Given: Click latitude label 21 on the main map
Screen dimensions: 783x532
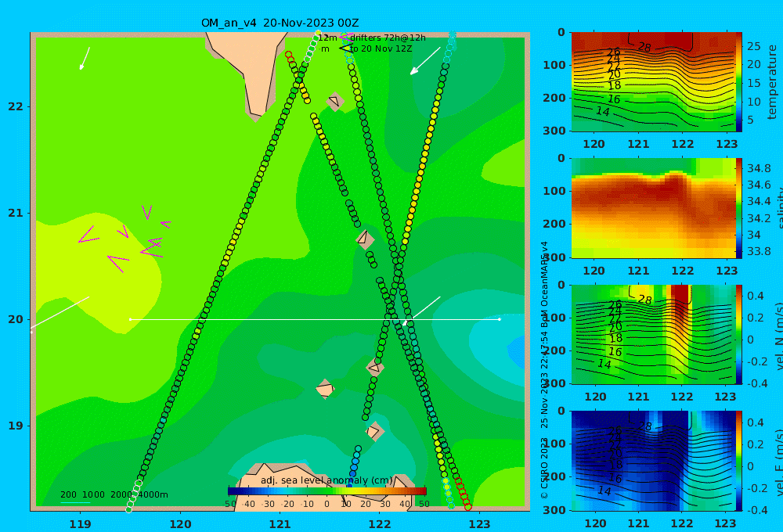Looking at the screenshot, I should click(16, 213).
